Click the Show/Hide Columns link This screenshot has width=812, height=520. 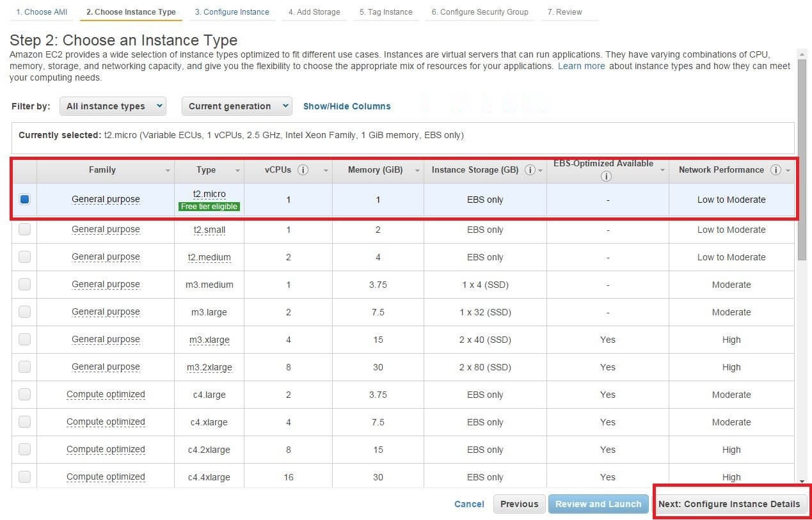347,106
